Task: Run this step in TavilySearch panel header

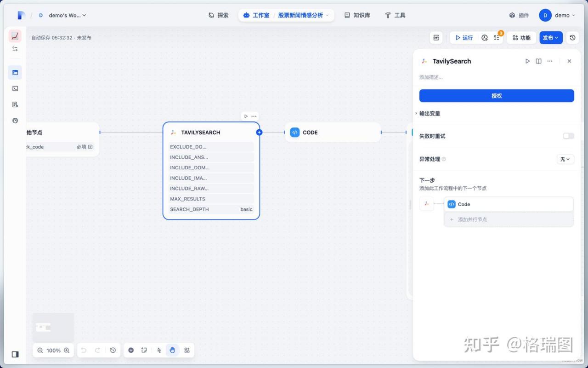Action: pos(527,61)
